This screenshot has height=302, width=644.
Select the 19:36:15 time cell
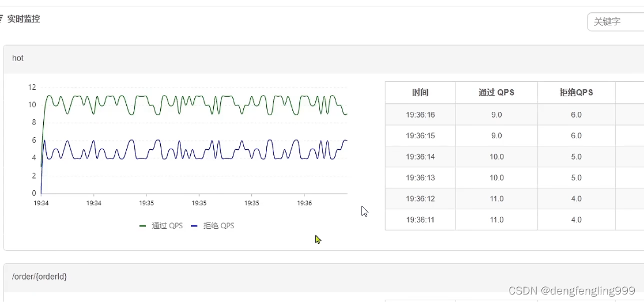click(x=420, y=136)
